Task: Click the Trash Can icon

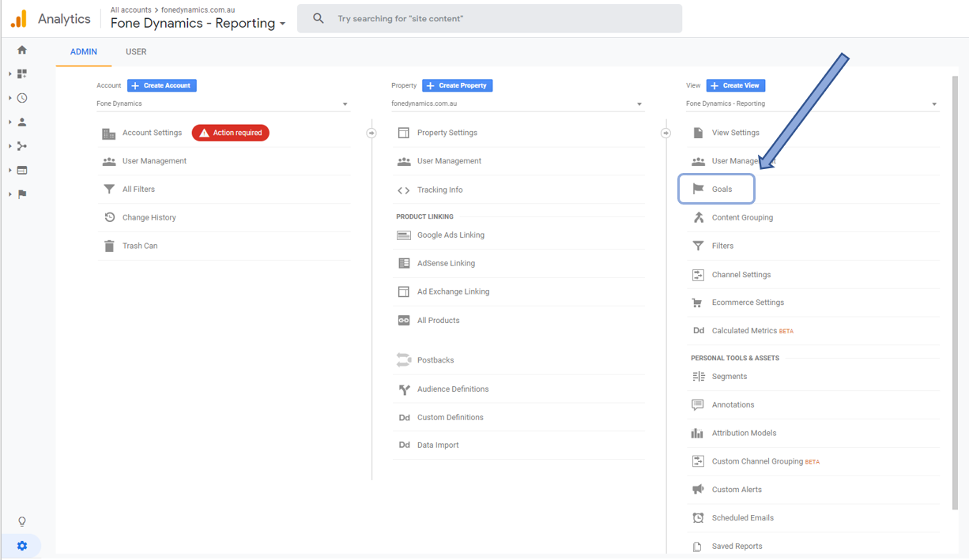Action: [x=109, y=246]
